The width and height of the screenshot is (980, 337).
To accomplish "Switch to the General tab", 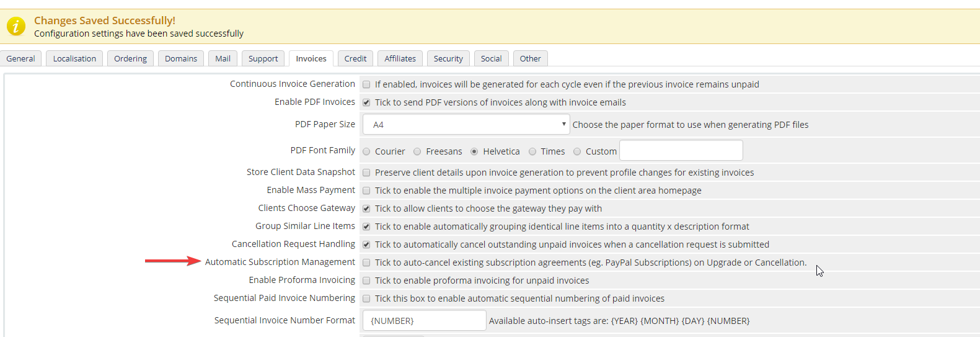I will 21,58.
